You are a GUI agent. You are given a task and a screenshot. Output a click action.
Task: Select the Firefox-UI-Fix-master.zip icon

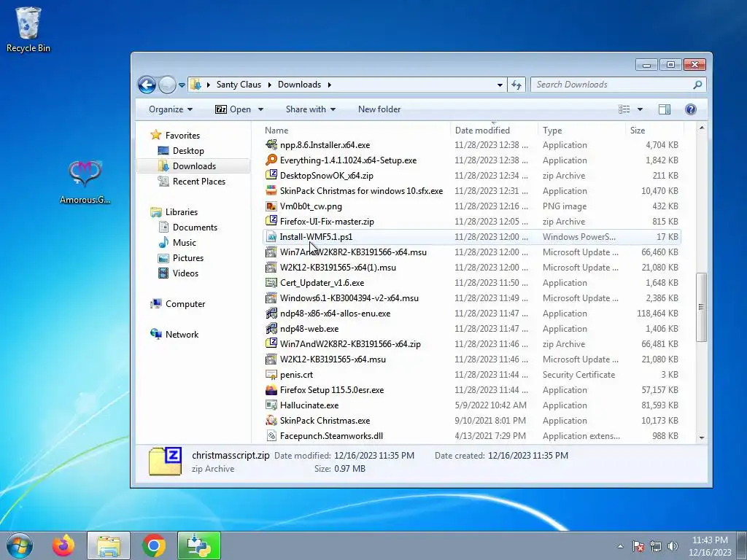271,222
